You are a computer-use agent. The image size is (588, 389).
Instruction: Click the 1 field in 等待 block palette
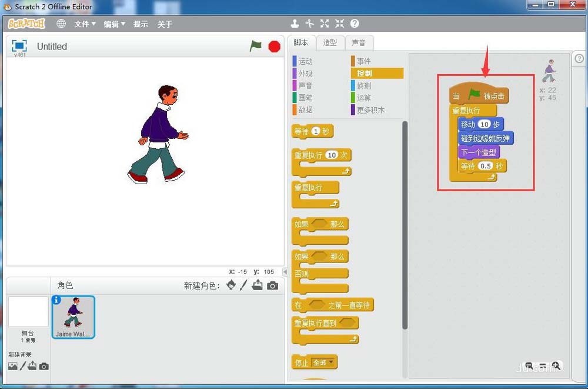[x=315, y=131]
